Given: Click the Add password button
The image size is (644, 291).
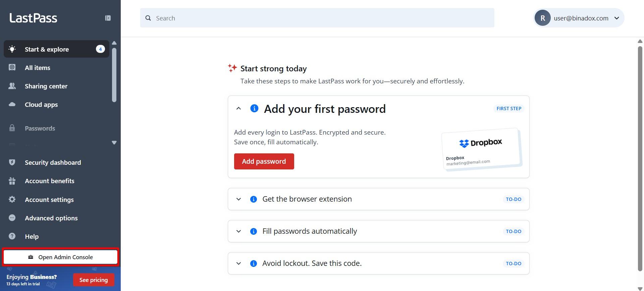Looking at the screenshot, I should [264, 161].
